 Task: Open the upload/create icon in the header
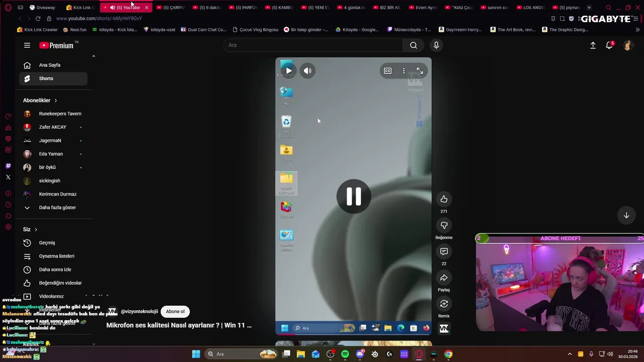coord(593,45)
